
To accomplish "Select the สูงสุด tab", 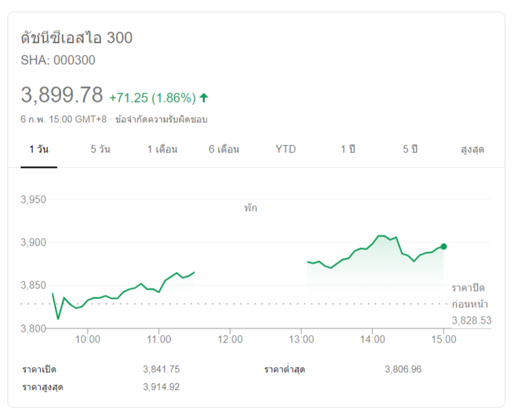I will (472, 150).
